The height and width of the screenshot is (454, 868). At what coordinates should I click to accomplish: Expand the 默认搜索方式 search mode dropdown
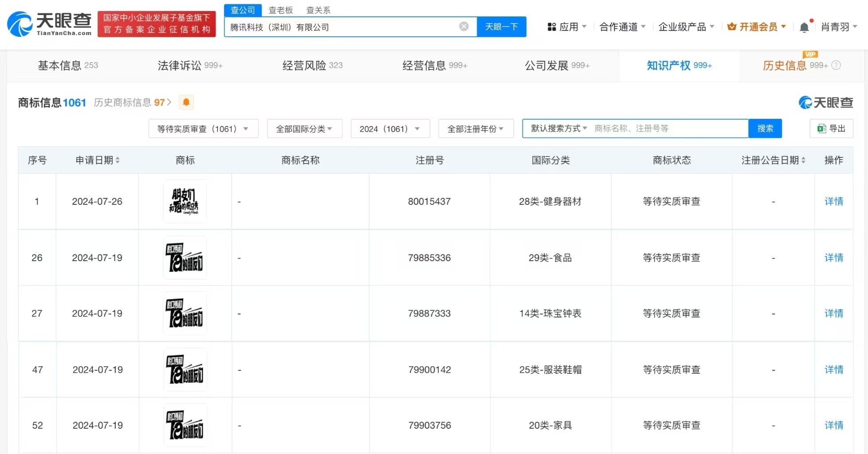[557, 128]
